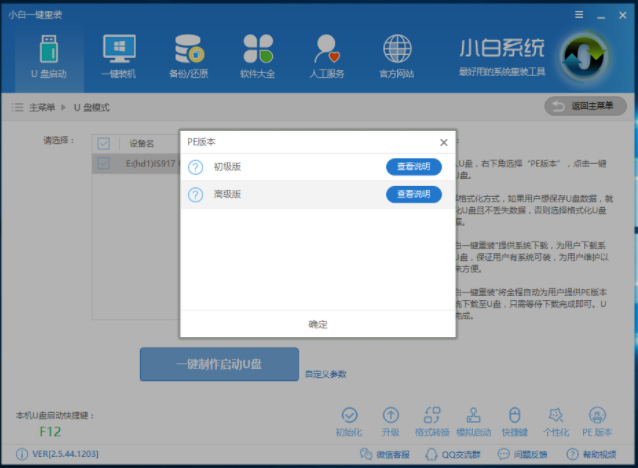This screenshot has width=638, height=468.
Task: Click the question icon beside 初级版
Action: click(x=195, y=167)
